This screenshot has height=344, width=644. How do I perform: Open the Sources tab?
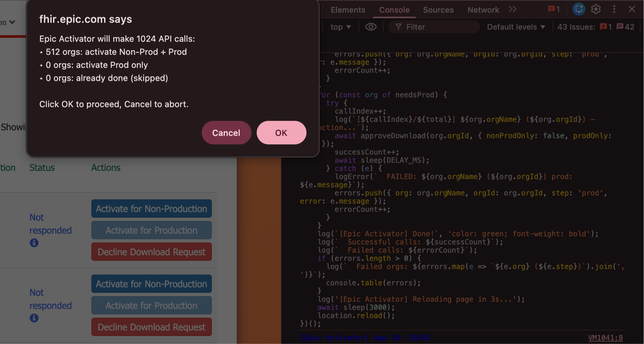[438, 10]
